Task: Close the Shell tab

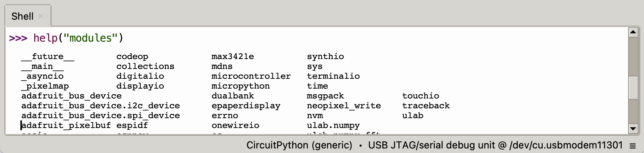Action: [x=41, y=16]
